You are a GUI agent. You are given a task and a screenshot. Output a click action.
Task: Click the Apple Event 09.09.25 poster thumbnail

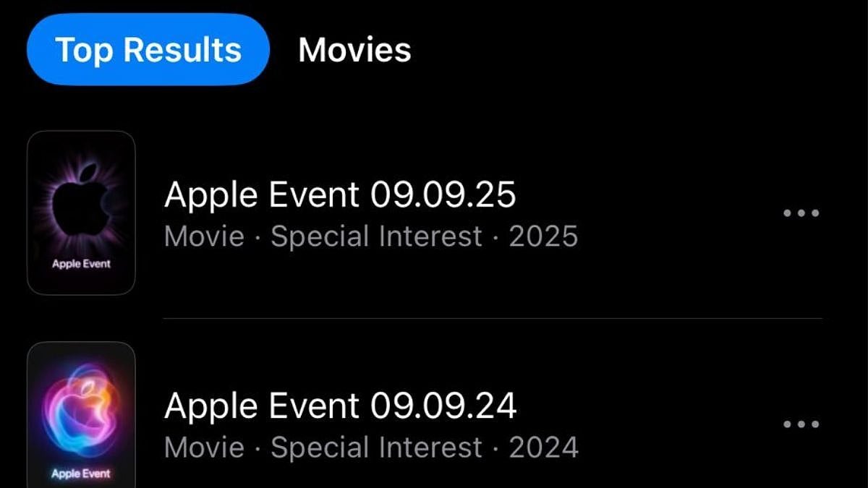pyautogui.click(x=81, y=213)
